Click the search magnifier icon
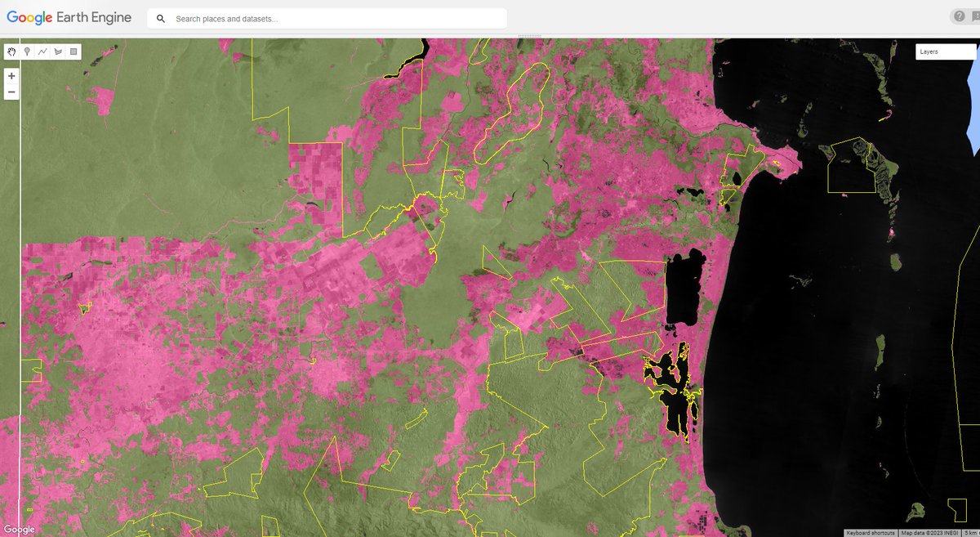This screenshot has width=980, height=537. coord(161,18)
